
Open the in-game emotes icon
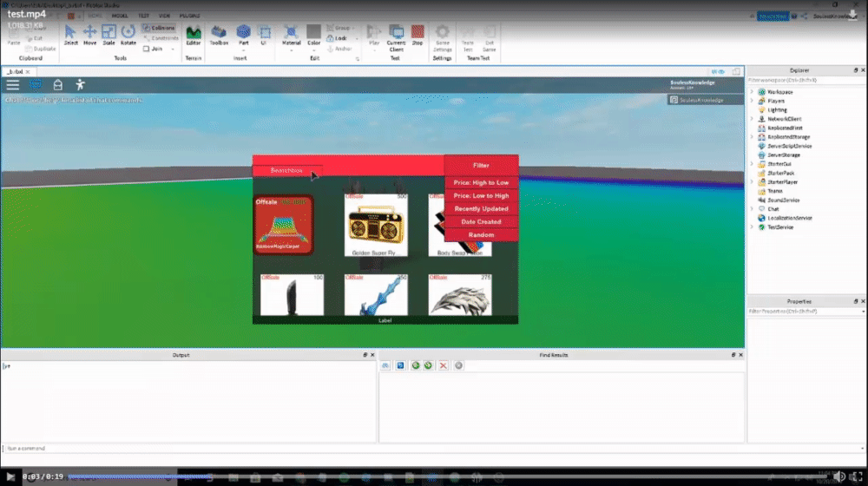click(80, 85)
